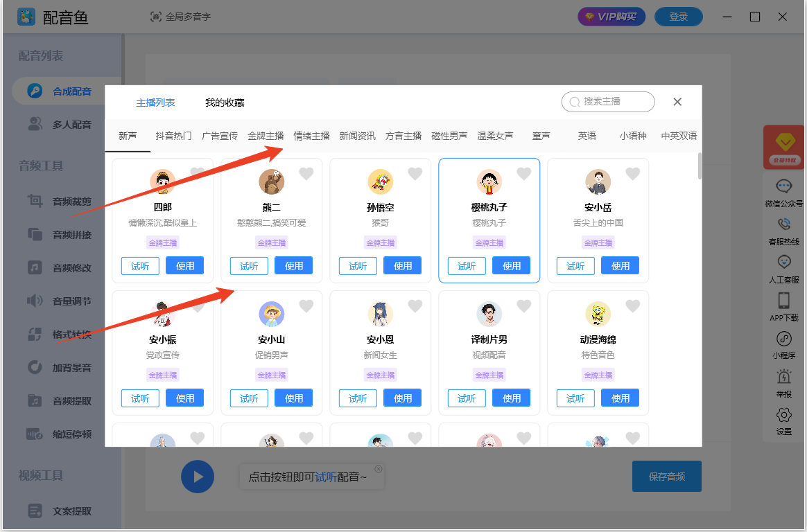Image resolution: width=807 pixels, height=532 pixels.
Task: Open 人工客服 support icon
Action: (x=784, y=262)
